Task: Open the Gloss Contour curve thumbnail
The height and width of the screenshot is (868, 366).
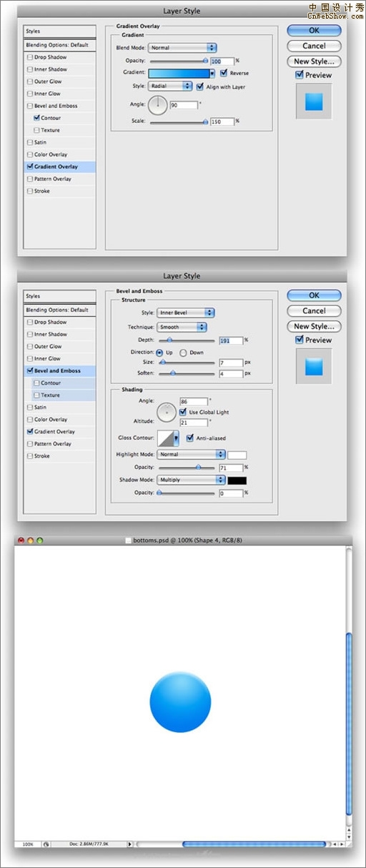Action: tap(164, 438)
